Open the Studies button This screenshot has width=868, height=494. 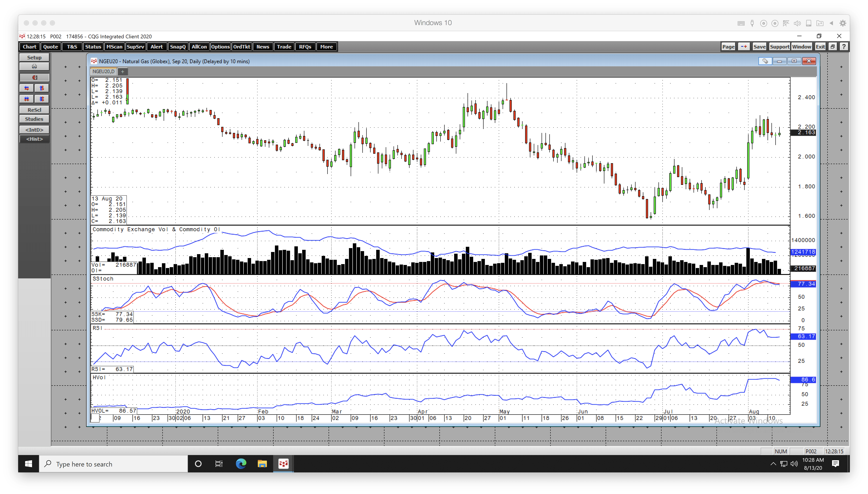click(x=34, y=119)
